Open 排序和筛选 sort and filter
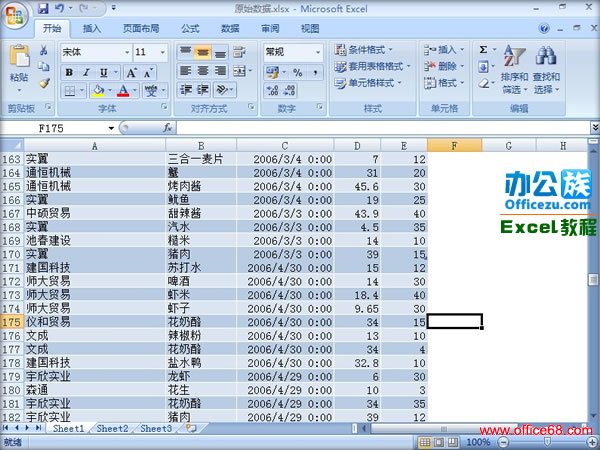Image resolution: width=600 pixels, height=450 pixels. (x=514, y=70)
